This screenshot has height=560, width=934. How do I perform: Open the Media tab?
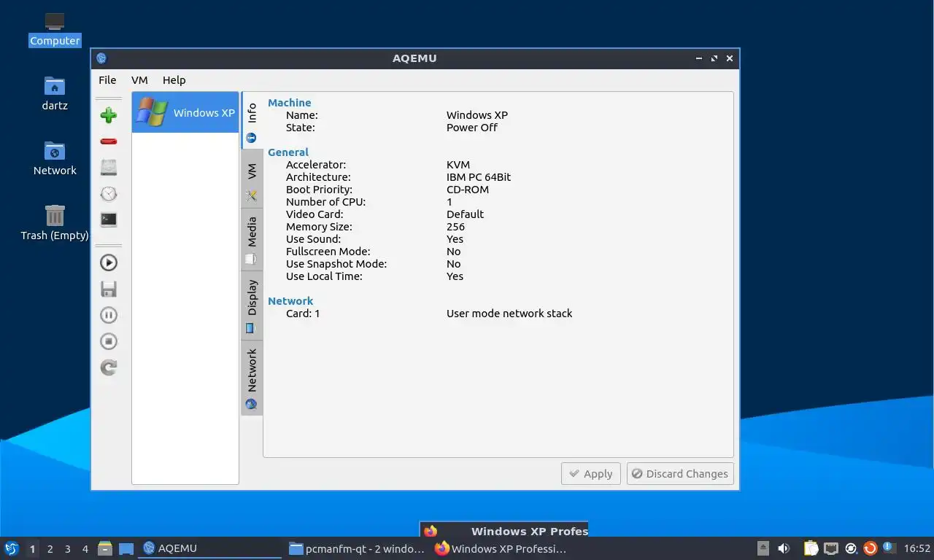tap(252, 240)
